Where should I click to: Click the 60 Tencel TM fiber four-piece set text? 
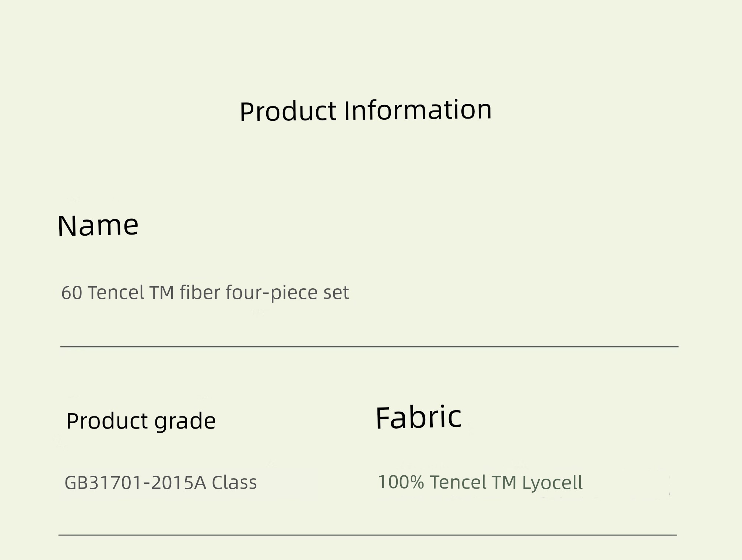pyautogui.click(x=205, y=293)
